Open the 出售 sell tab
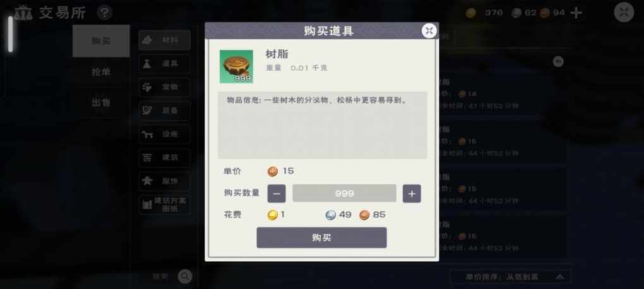The height and width of the screenshot is (289, 644). [101, 102]
